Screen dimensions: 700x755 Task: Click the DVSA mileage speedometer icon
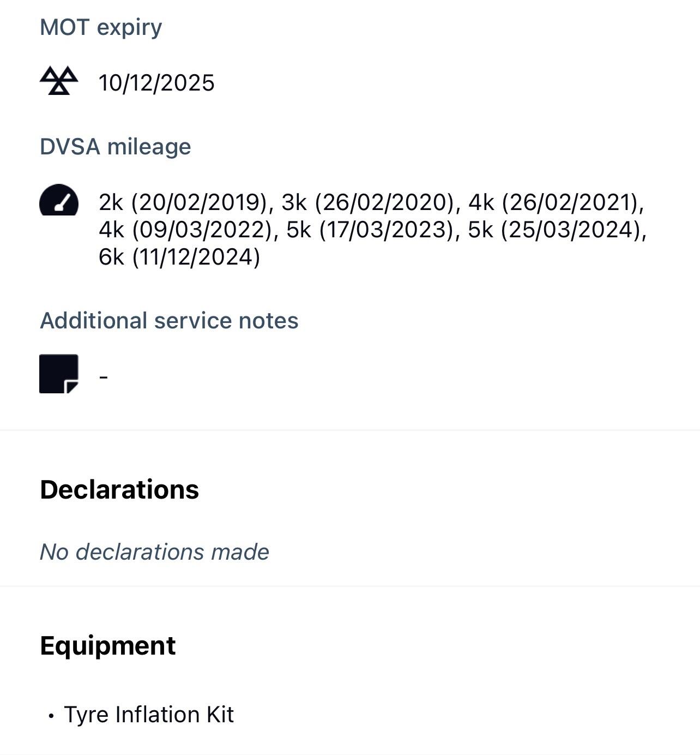(x=59, y=201)
